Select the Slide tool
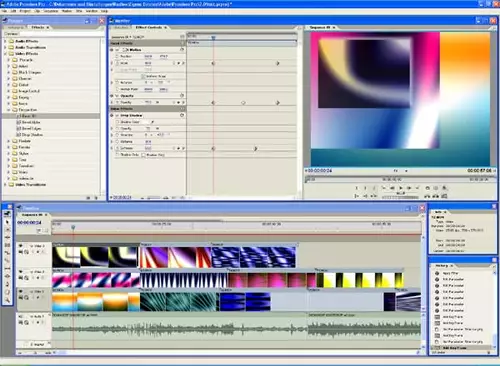The image size is (500, 366). point(7,276)
